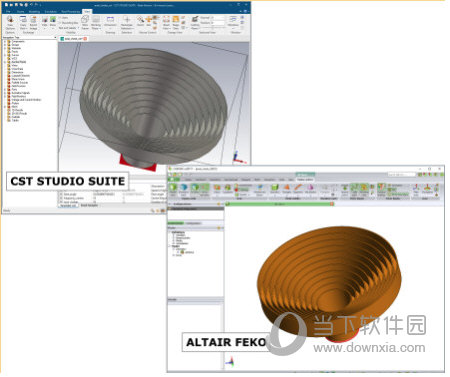Viewport: 450px width, 377px height.
Task: Click Dimensions icon in CST ribbon
Action: coord(110,22)
